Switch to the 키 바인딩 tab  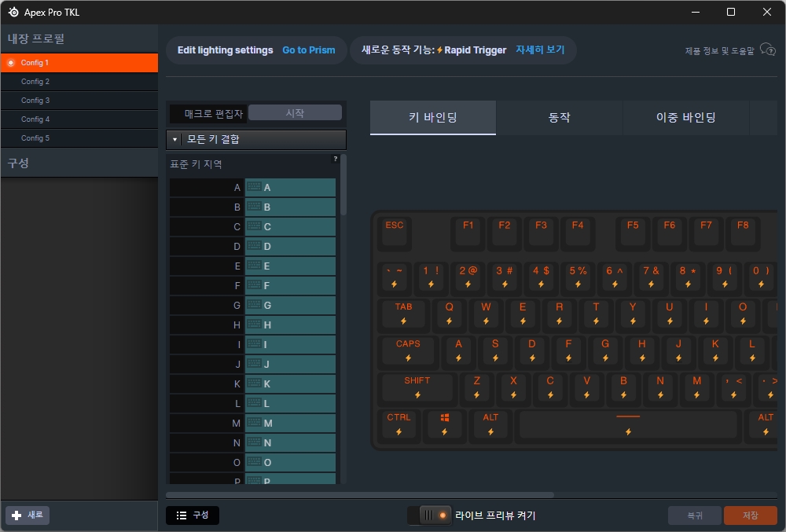point(433,117)
